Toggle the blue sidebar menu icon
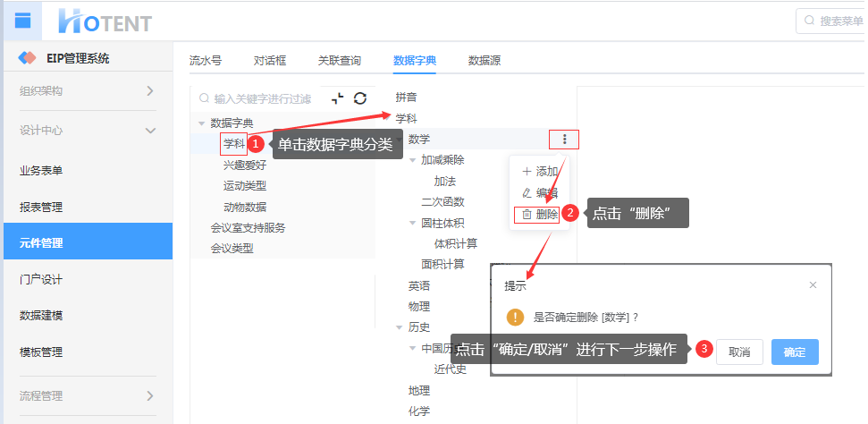 pos(22,21)
